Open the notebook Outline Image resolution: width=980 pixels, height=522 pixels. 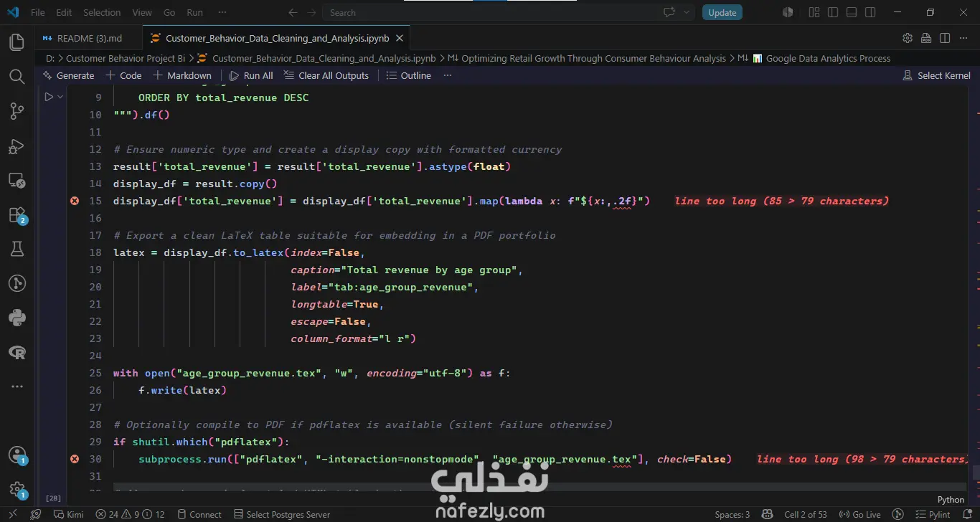coord(409,75)
